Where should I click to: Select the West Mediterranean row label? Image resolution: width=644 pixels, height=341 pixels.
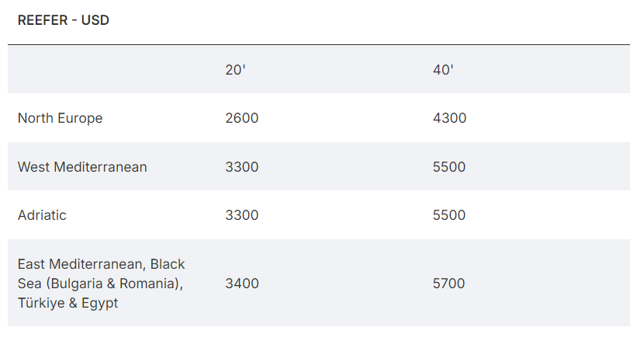click(x=82, y=166)
